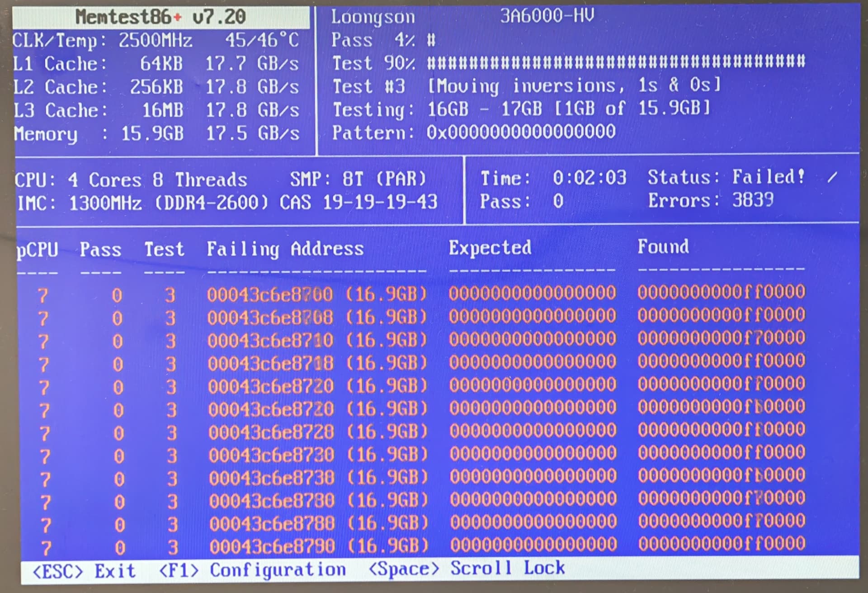The image size is (868, 593).
Task: Click the SMP: 8T (PAR) indicator
Action: 358,179
